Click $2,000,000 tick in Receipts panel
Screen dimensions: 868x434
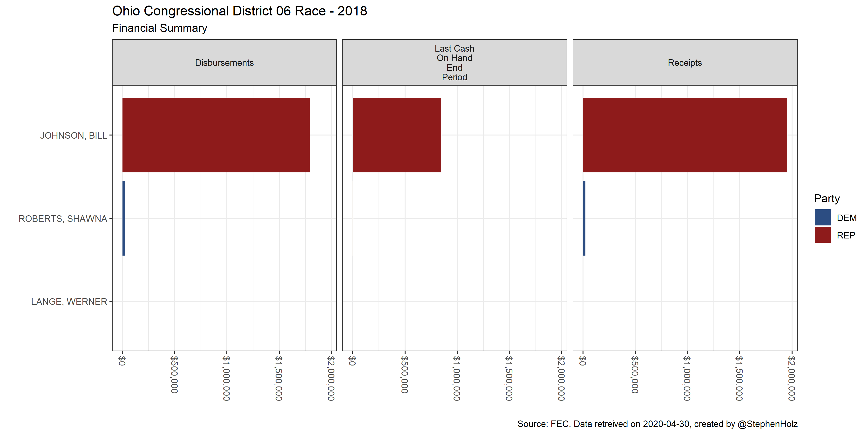click(x=791, y=378)
